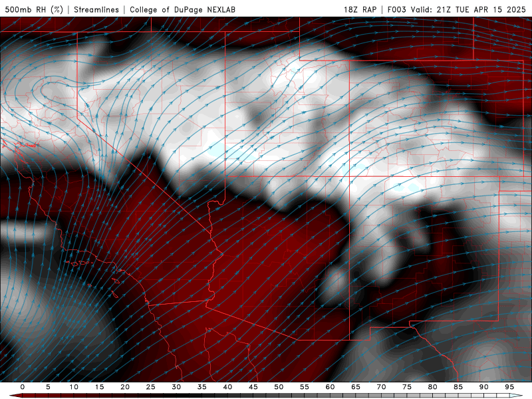
Task: Click the '500mb RH (%)' title text
Action: 34,9
